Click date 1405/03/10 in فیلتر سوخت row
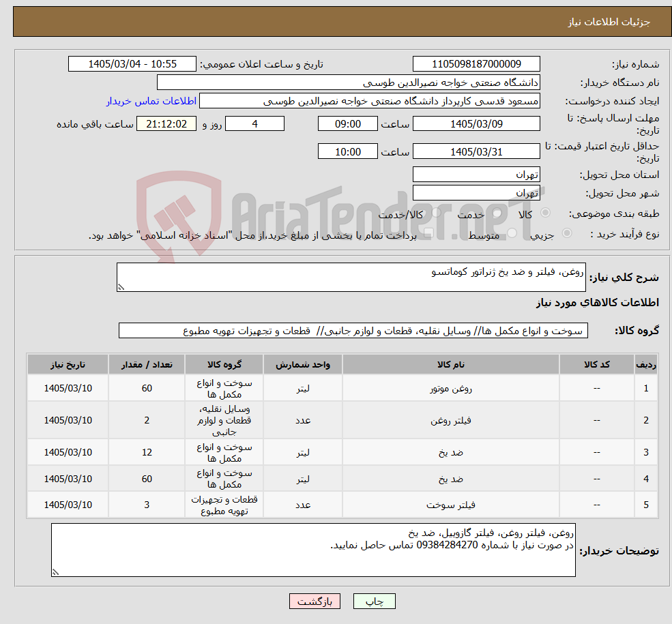 pyautogui.click(x=68, y=505)
